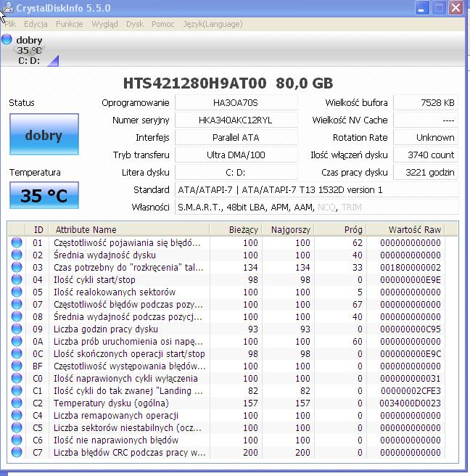Click the status icon for attribute C1

click(x=17, y=390)
